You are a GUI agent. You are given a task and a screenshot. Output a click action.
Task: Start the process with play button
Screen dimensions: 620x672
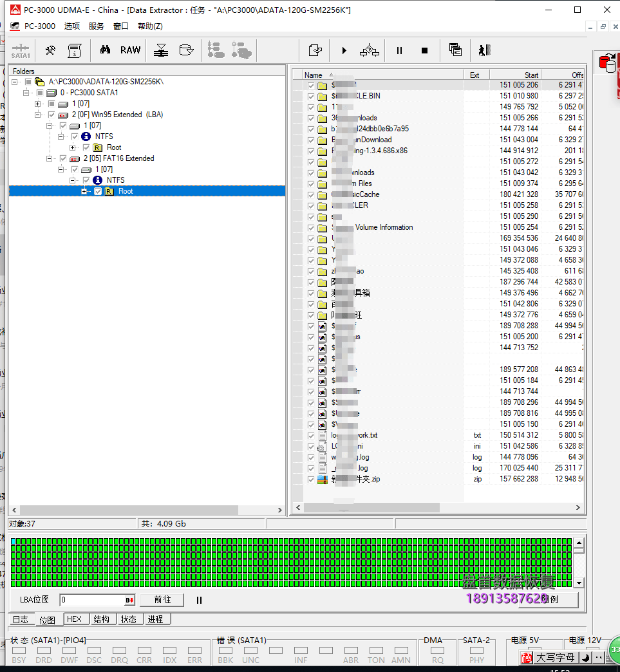point(344,51)
